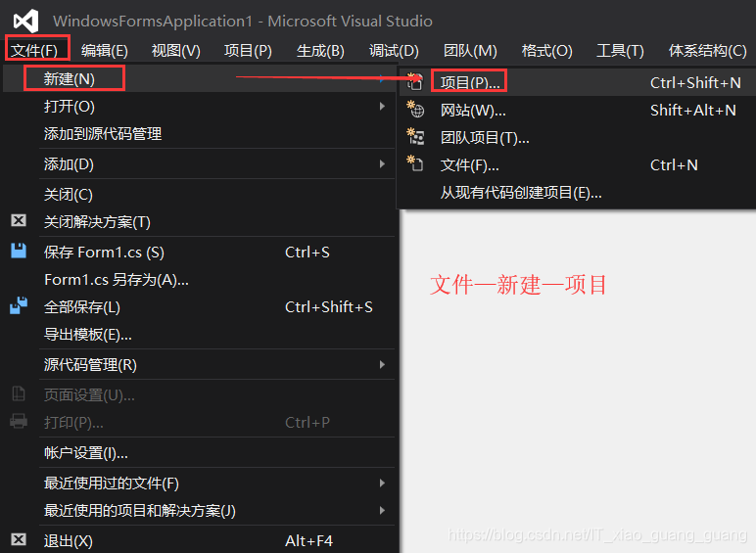Select Form1.cs 另存为(A)...

pyautogui.click(x=200, y=279)
